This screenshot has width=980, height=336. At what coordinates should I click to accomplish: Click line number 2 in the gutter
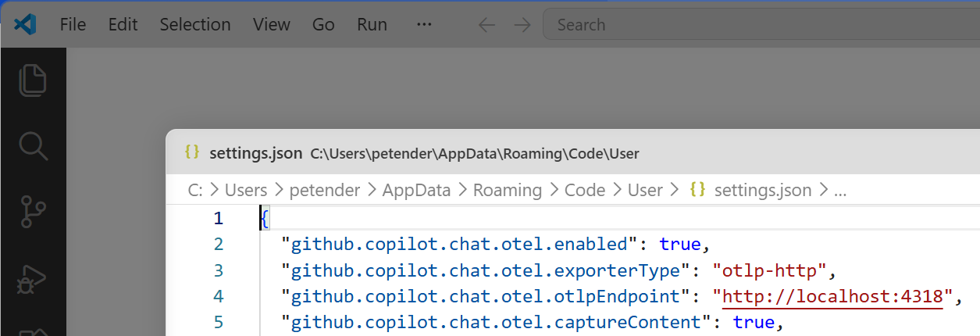[219, 245]
